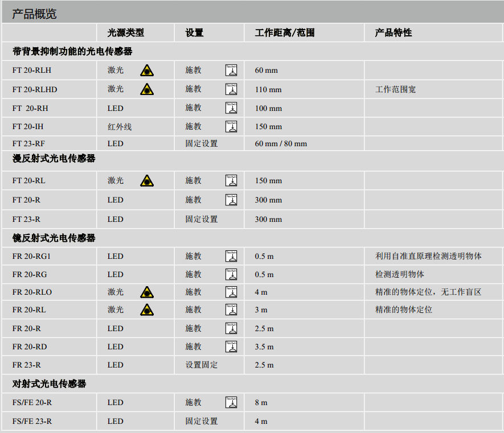The image size is (504, 433).
Task: Click the teach-in icon in FT 20-R row
Action: pyautogui.click(x=231, y=200)
